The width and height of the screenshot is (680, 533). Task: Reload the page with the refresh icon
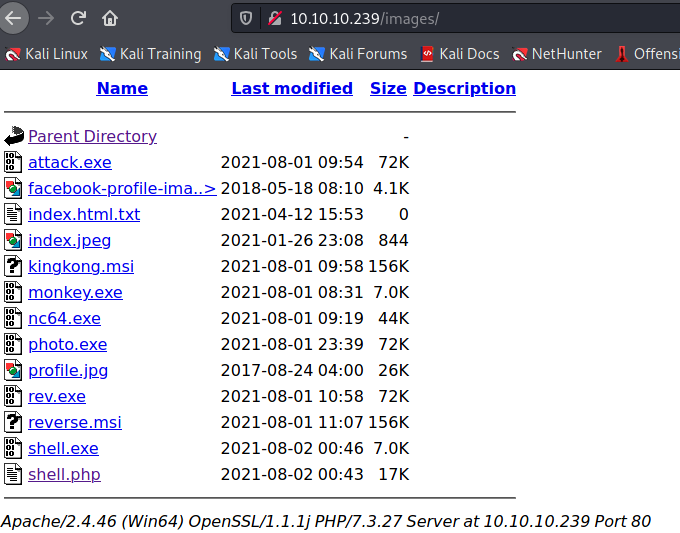tap(78, 18)
